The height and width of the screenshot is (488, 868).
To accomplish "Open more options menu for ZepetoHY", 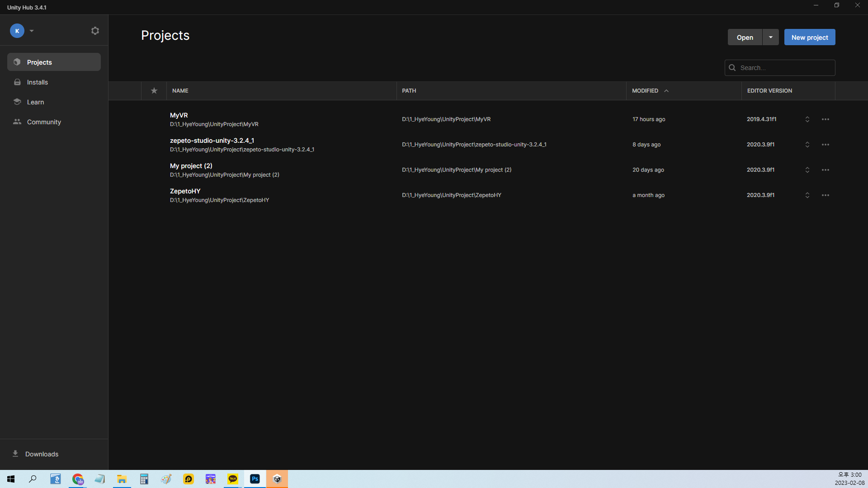I will pos(826,195).
